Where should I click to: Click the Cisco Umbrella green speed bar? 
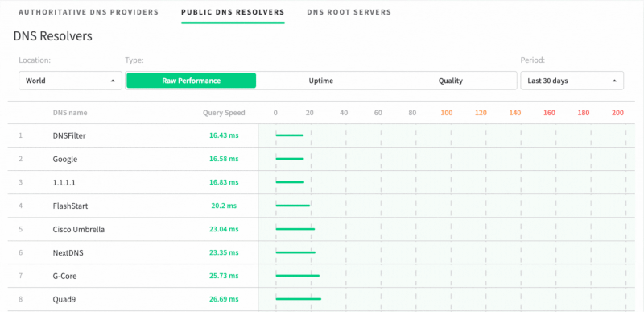pos(295,228)
